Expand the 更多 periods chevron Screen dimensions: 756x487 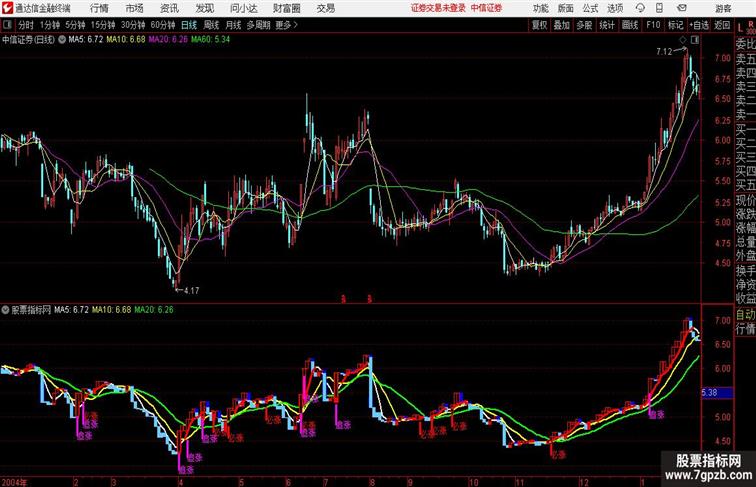click(296, 25)
